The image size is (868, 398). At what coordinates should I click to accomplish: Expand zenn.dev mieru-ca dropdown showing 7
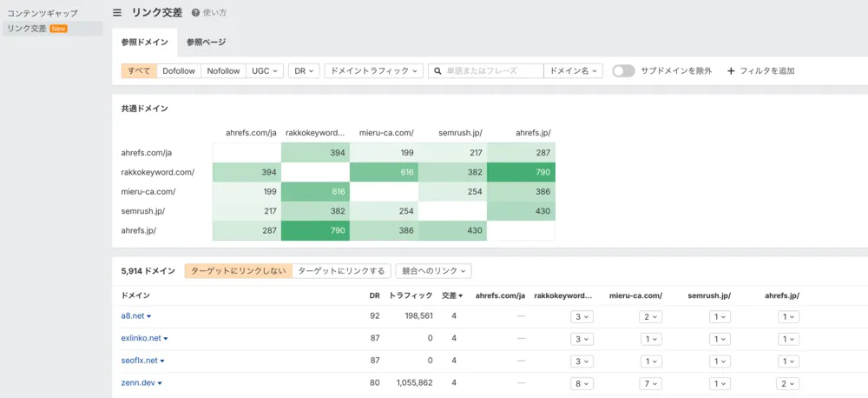click(651, 383)
